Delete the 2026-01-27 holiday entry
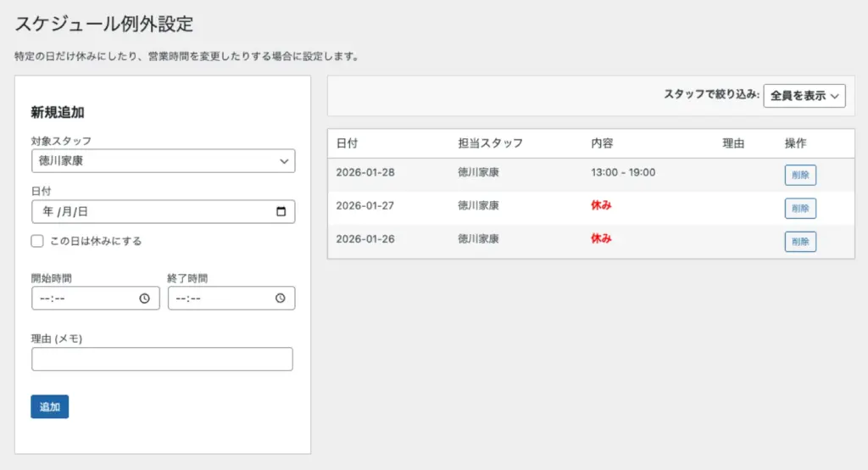Viewport: 868px width, 470px height. click(799, 209)
